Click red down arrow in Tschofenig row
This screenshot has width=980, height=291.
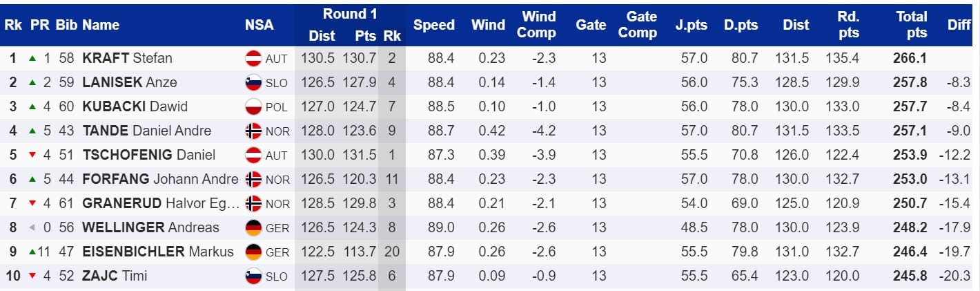tap(32, 156)
